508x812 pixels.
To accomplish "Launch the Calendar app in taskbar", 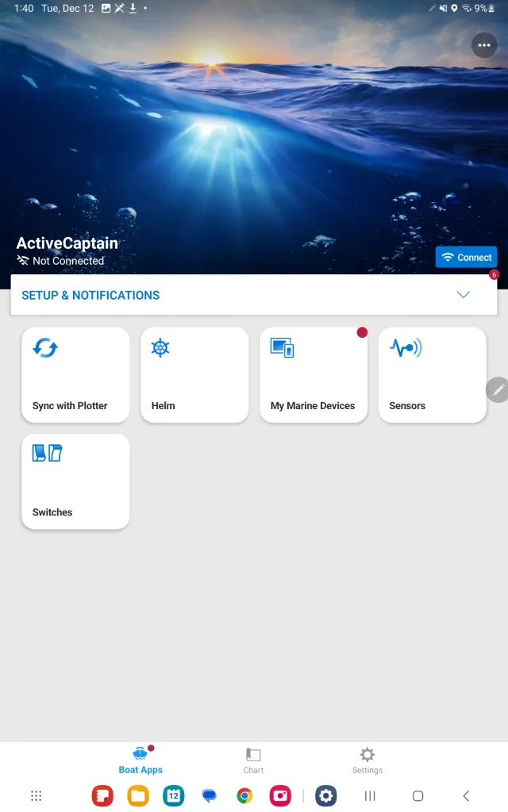I will [174, 795].
